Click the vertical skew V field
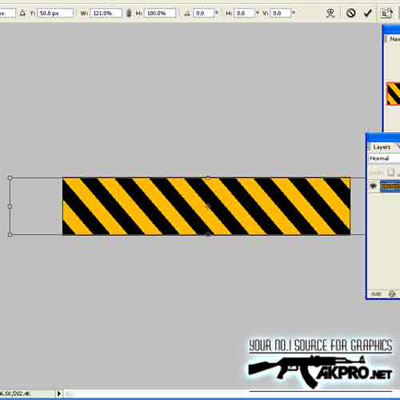This screenshot has height=400, width=400. [280, 13]
